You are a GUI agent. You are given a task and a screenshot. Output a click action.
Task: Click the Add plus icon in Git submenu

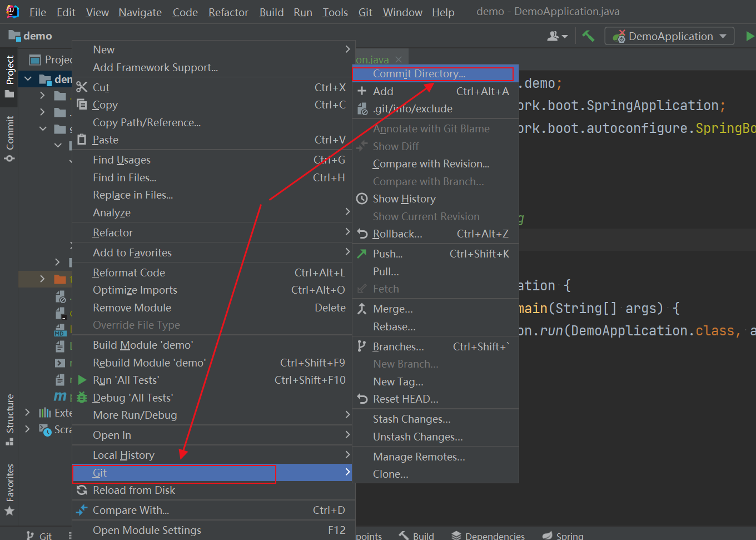(x=362, y=91)
